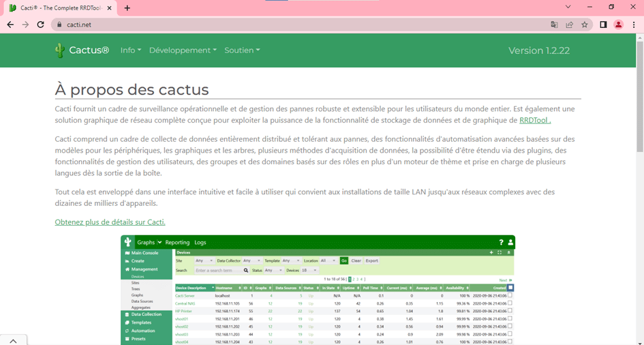Follow the RRDTool link
The width and height of the screenshot is (644, 345).
pos(535,120)
